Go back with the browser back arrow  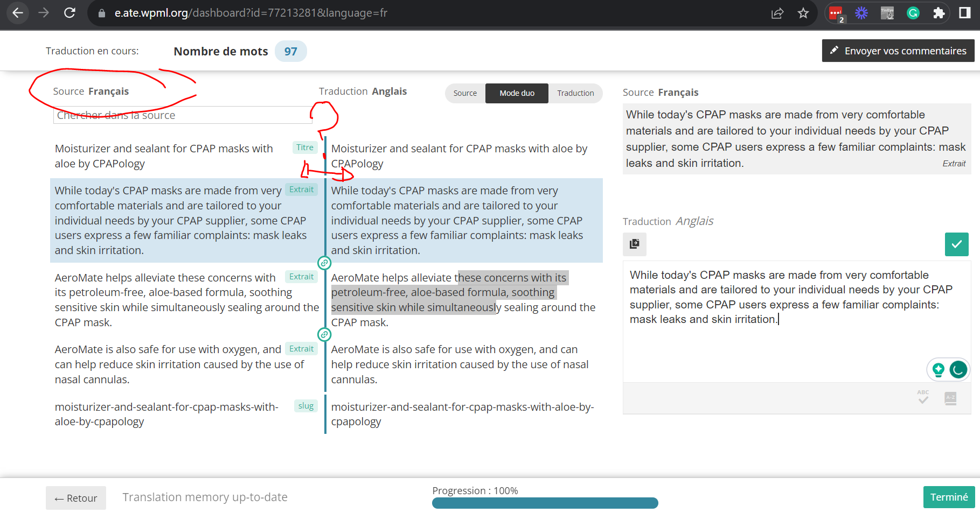pos(17,13)
